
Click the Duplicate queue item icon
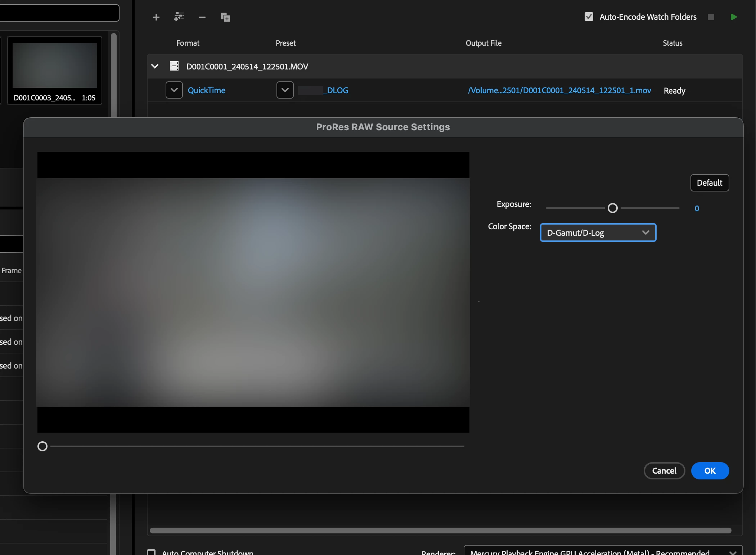[x=225, y=17]
